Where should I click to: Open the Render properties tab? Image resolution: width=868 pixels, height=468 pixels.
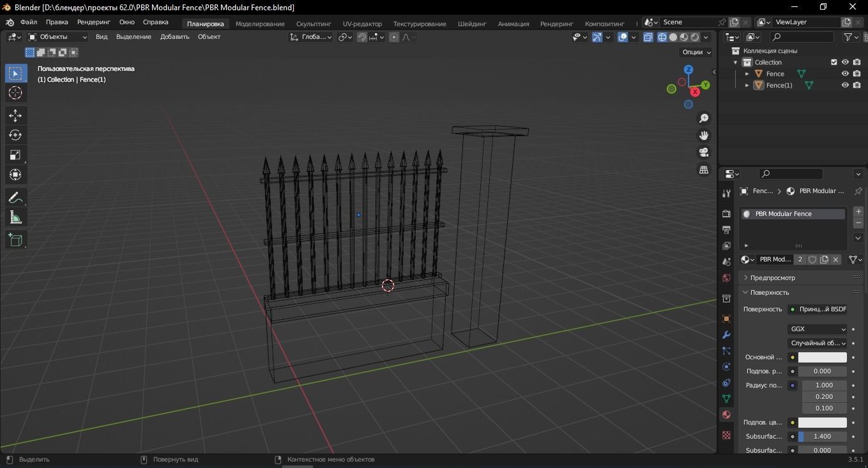[x=726, y=213]
